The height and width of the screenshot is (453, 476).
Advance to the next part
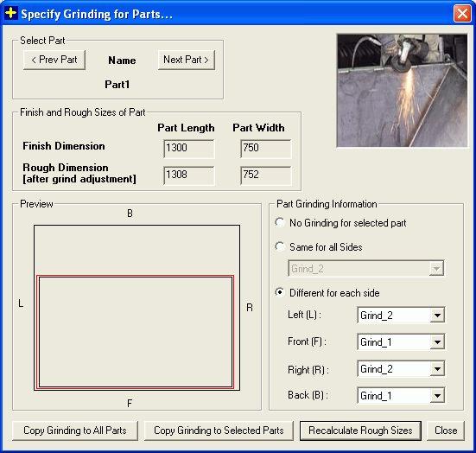[186, 60]
